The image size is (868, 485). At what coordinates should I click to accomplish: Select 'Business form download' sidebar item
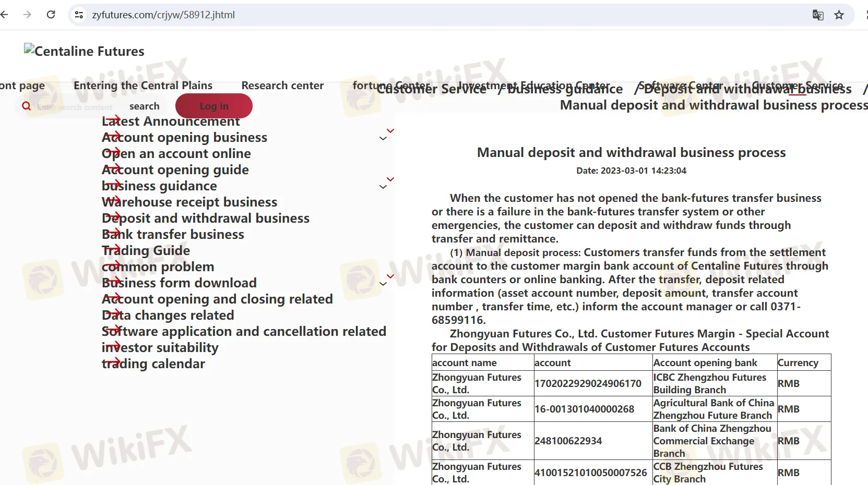tap(179, 283)
